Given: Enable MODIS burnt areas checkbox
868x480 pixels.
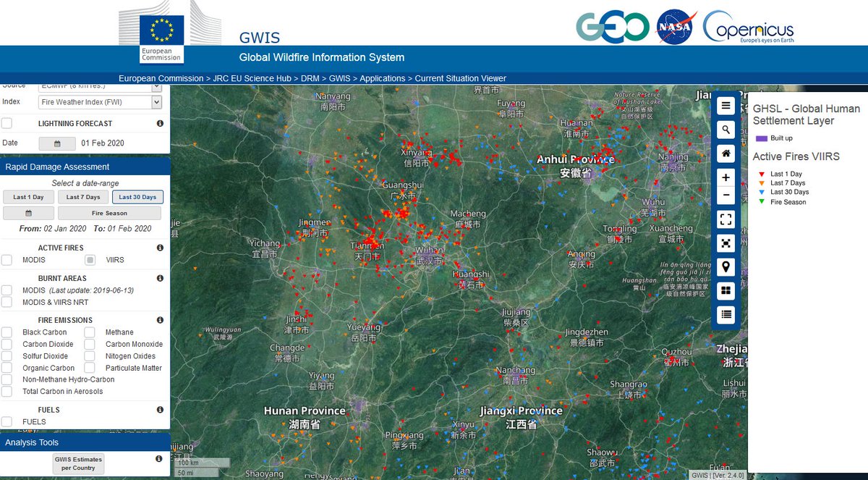Looking at the screenshot, I should (7, 290).
